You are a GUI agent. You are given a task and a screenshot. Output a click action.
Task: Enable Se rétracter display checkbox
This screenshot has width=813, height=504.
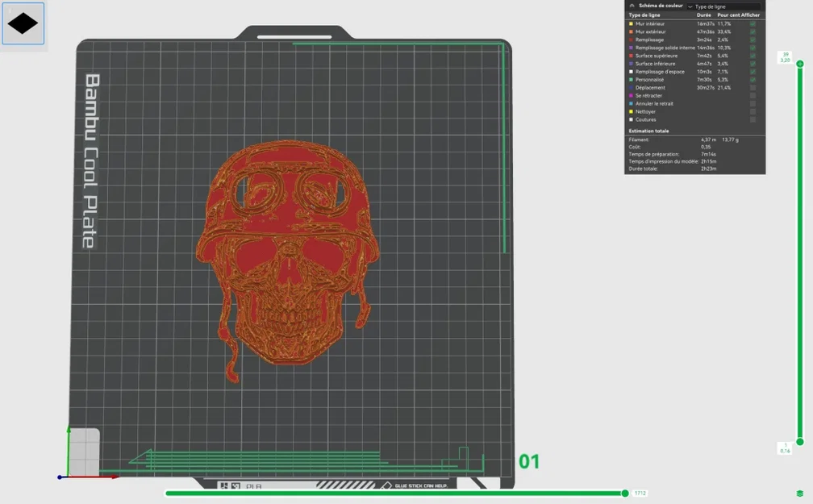[753, 96]
